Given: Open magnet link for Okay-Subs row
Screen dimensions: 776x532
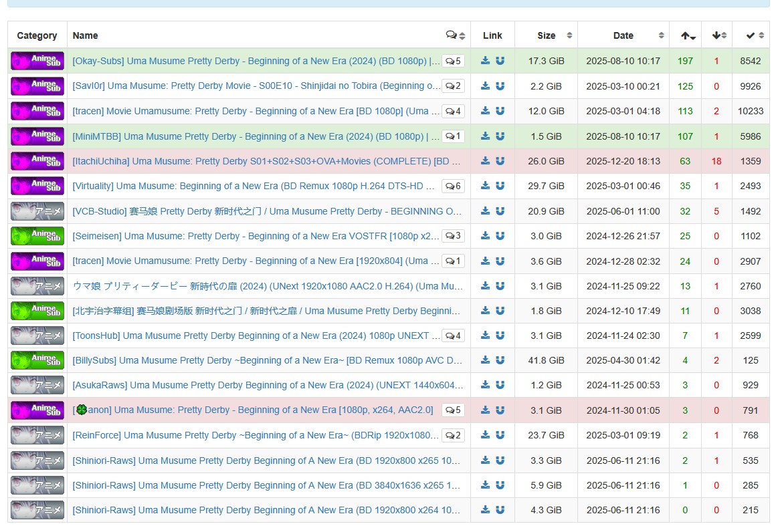Looking at the screenshot, I should 500,61.
